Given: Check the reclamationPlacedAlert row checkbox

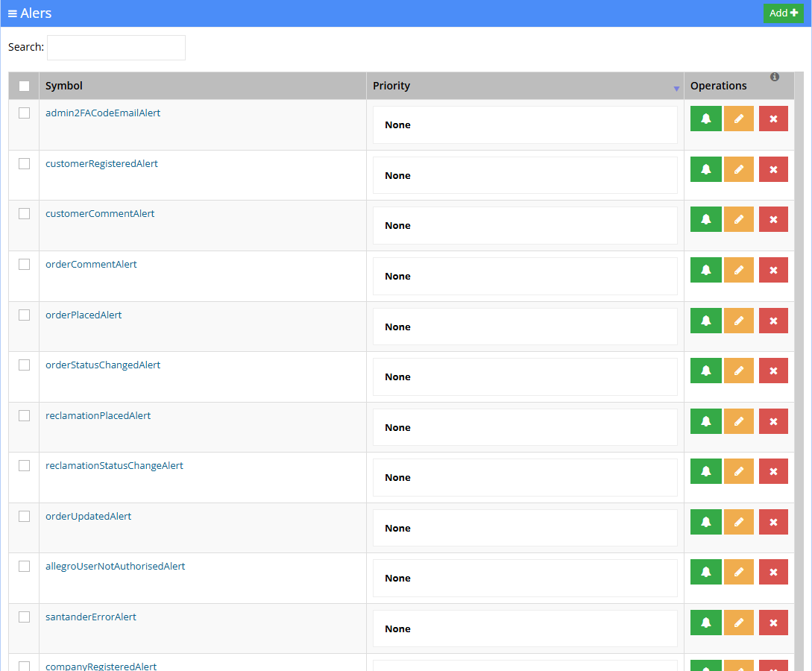Looking at the screenshot, I should (x=25, y=416).
